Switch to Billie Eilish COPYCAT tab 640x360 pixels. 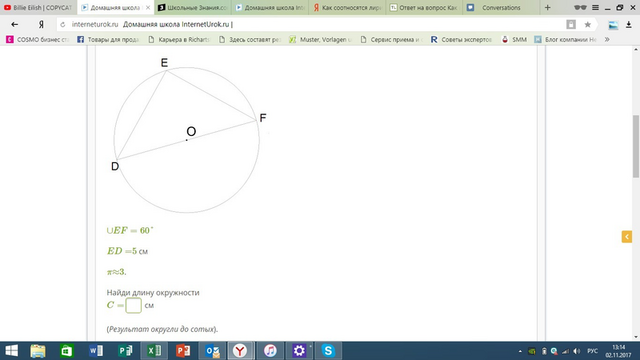(38, 7)
